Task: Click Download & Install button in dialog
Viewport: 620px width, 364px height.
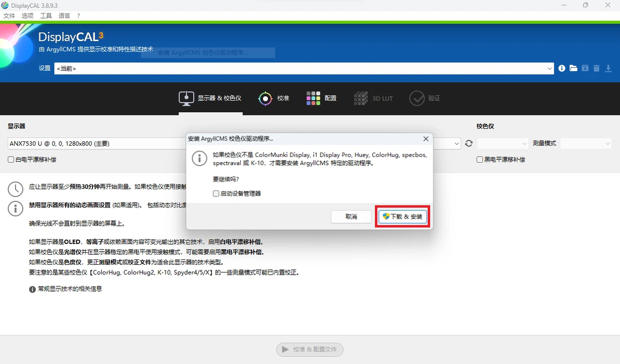Action: 403,217
